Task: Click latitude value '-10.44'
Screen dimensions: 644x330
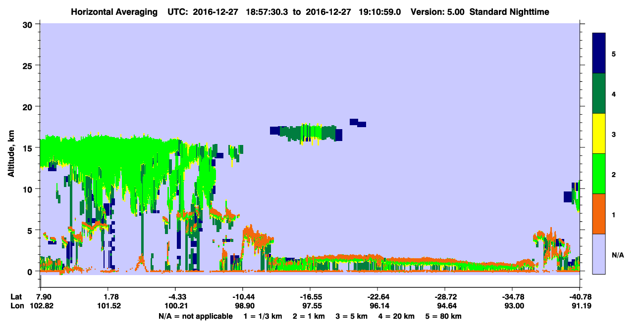Action: click(243, 296)
